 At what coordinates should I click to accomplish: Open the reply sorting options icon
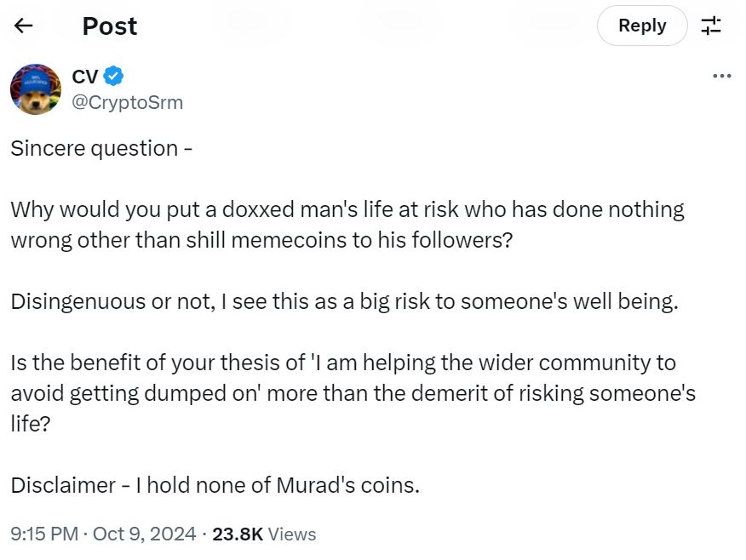click(x=711, y=26)
